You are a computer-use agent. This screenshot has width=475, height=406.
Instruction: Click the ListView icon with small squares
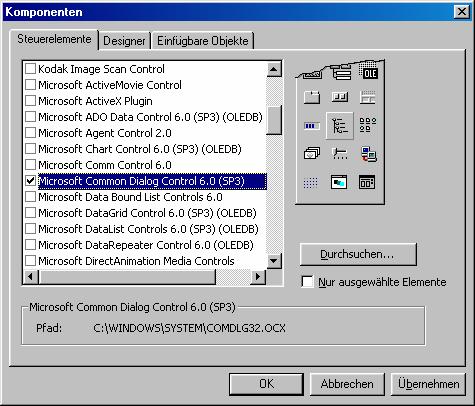368,125
